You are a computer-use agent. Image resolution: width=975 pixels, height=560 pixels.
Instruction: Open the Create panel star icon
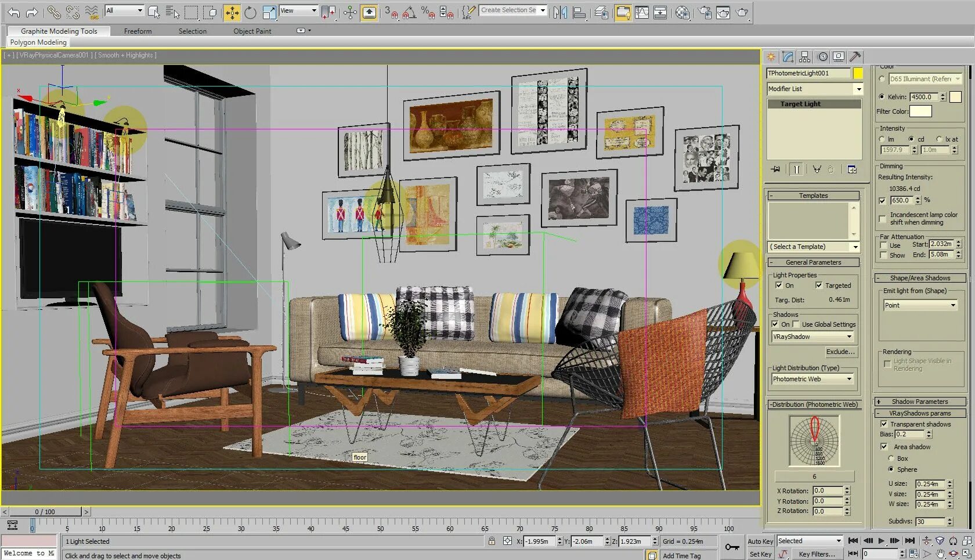[x=771, y=57]
